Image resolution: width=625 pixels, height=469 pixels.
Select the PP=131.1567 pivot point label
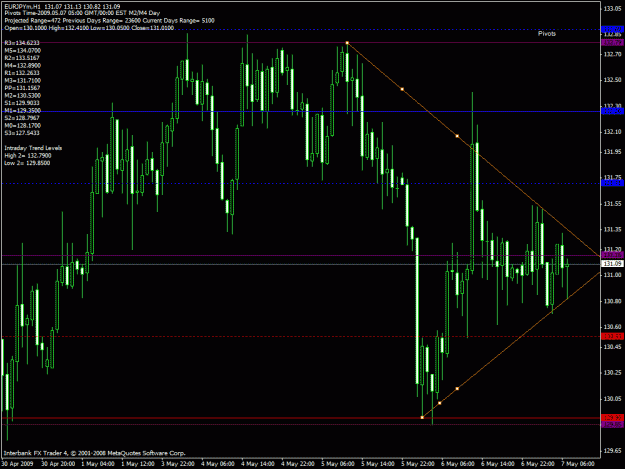pyautogui.click(x=22, y=88)
